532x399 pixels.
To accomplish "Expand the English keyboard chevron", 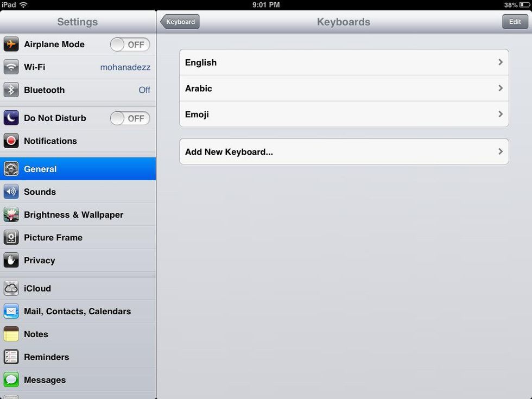I will [500, 62].
